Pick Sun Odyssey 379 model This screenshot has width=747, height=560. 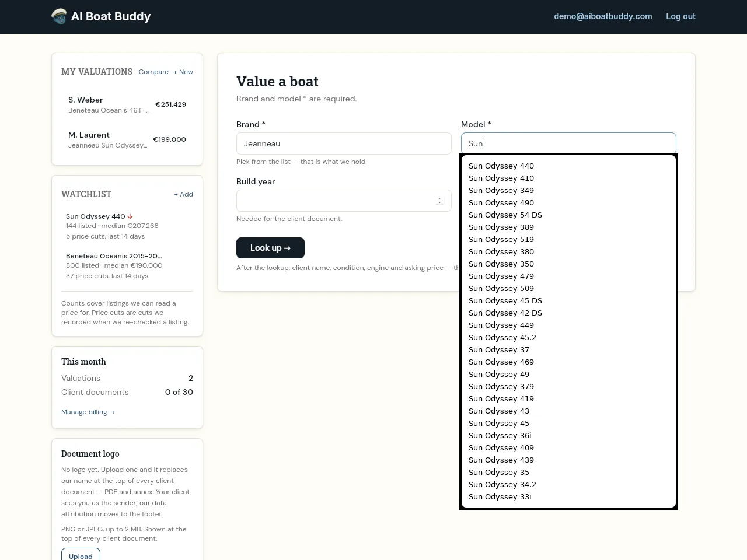coord(568,386)
